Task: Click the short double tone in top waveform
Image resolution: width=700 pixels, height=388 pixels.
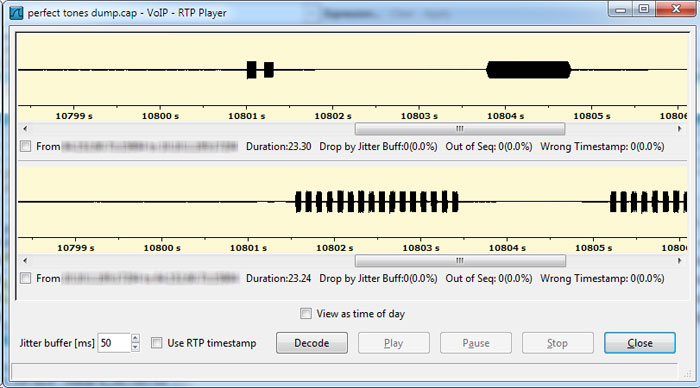Action: pyautogui.click(x=260, y=70)
